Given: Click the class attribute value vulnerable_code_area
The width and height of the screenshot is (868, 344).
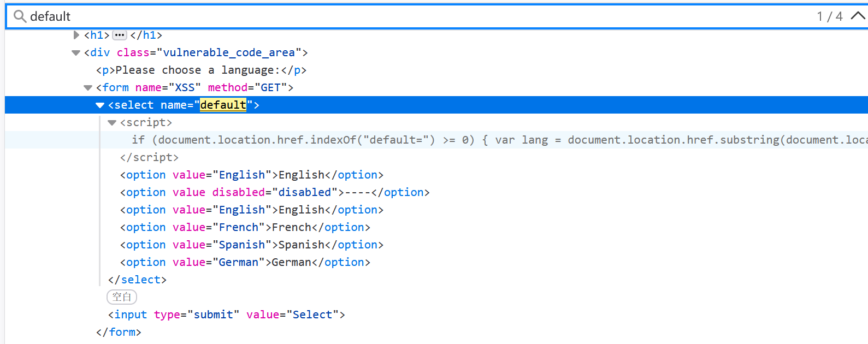Looking at the screenshot, I should point(229,52).
